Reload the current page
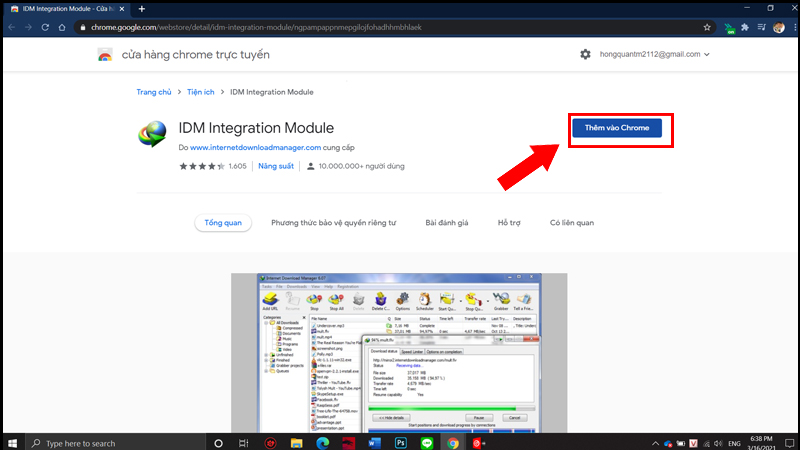Screen dimensions: 800x450 [45, 28]
